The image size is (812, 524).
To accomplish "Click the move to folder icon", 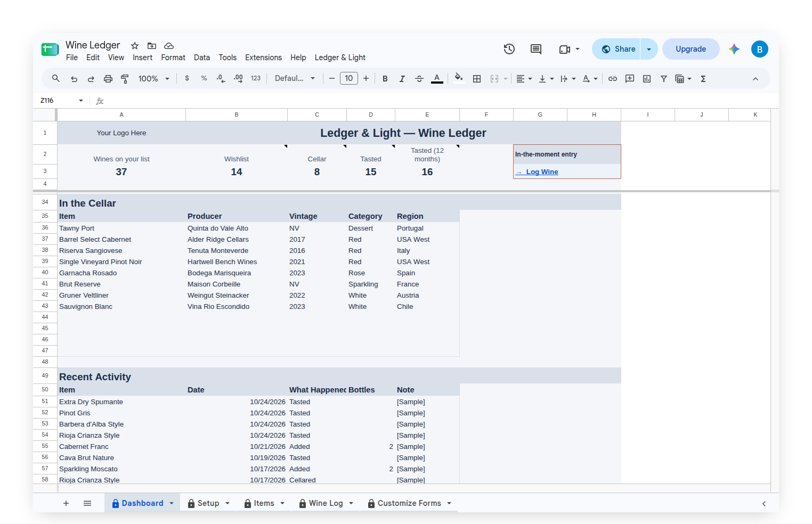I will (x=152, y=46).
